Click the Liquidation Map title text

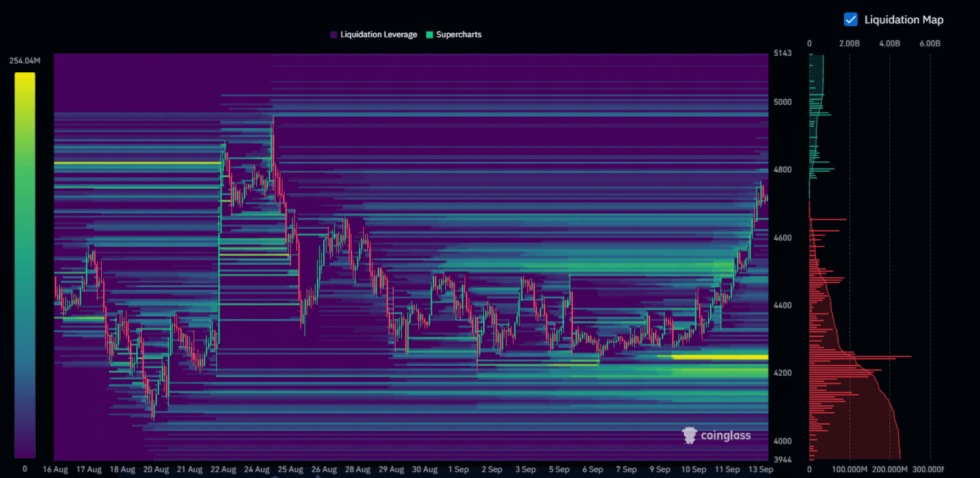[903, 20]
